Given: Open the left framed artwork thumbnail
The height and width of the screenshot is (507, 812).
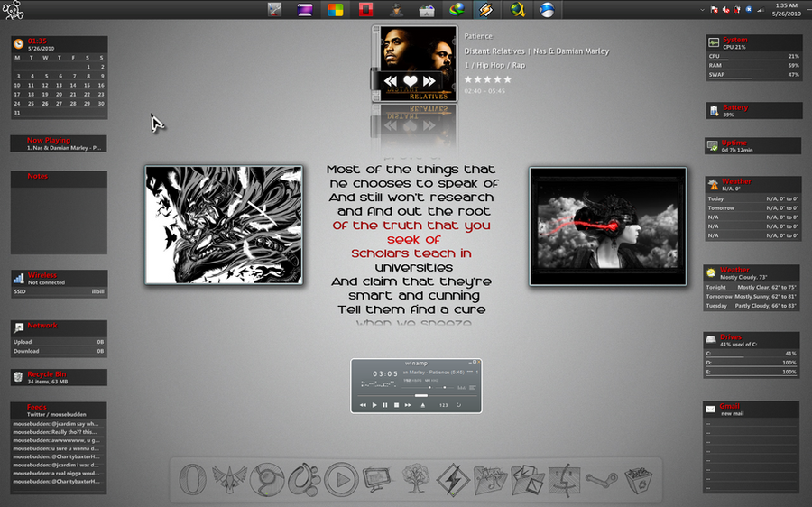Looking at the screenshot, I should pyautogui.click(x=224, y=225).
